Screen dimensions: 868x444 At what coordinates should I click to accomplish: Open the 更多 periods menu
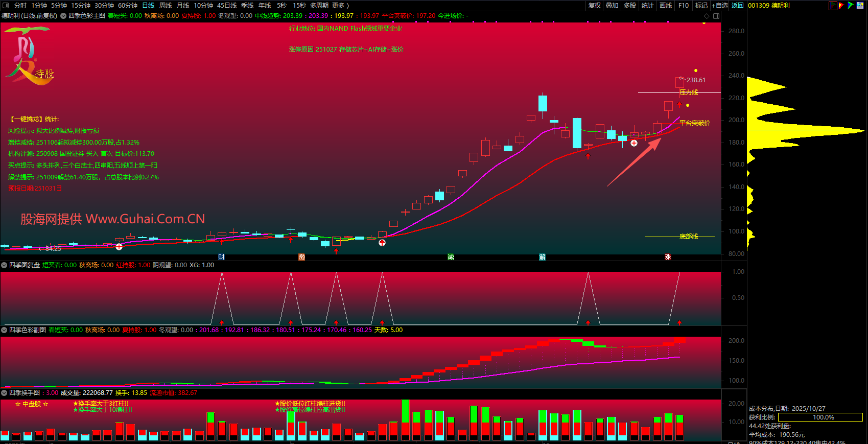pos(341,6)
